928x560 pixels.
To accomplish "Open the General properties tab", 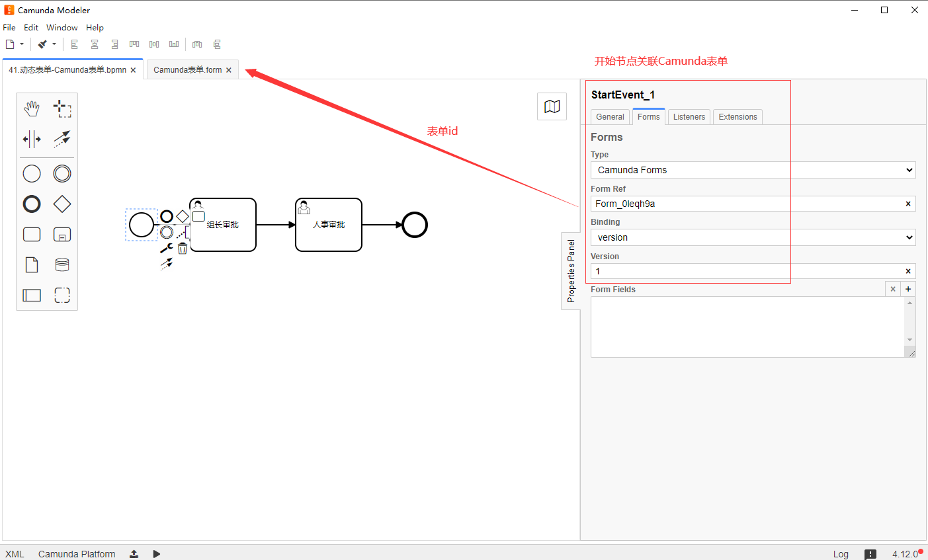I will pyautogui.click(x=610, y=117).
